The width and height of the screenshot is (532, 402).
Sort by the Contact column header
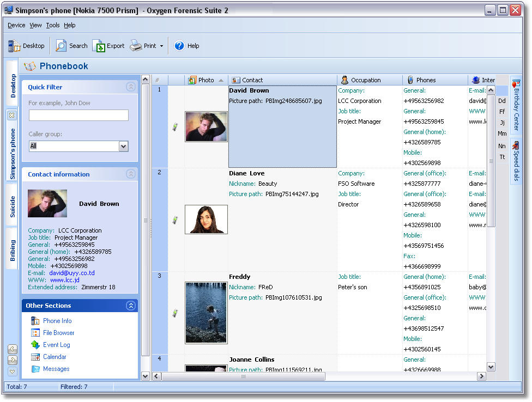[x=282, y=80]
